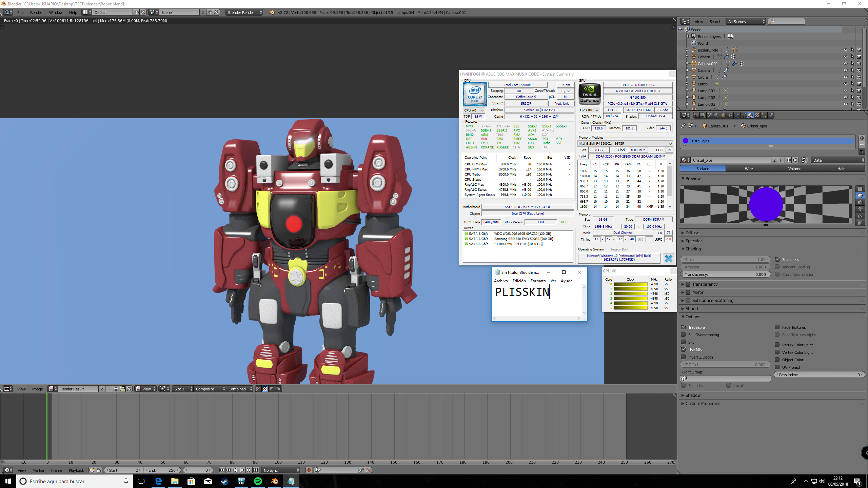Open the Render Layers properties tab
The image size is (868, 488).
click(703, 115)
